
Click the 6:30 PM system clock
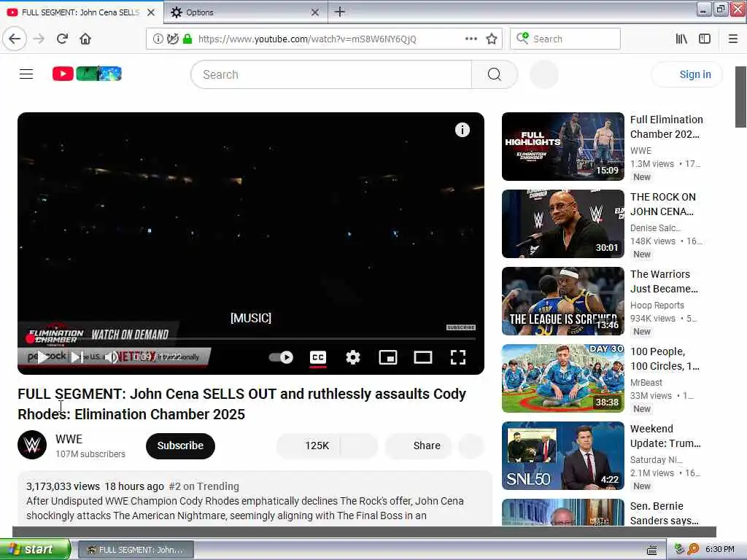tap(719, 549)
